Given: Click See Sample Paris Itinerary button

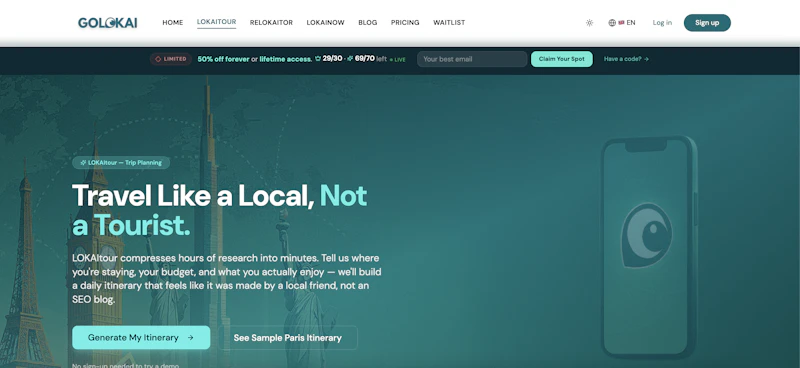Looking at the screenshot, I should coord(288,338).
